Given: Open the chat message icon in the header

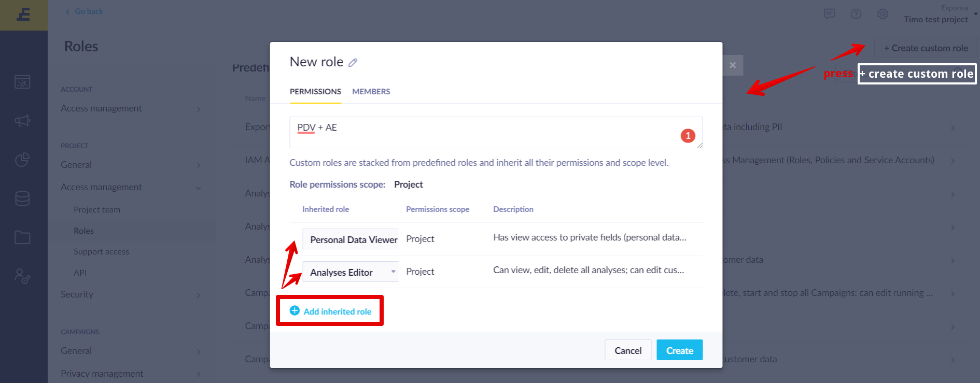Looking at the screenshot, I should (x=830, y=14).
